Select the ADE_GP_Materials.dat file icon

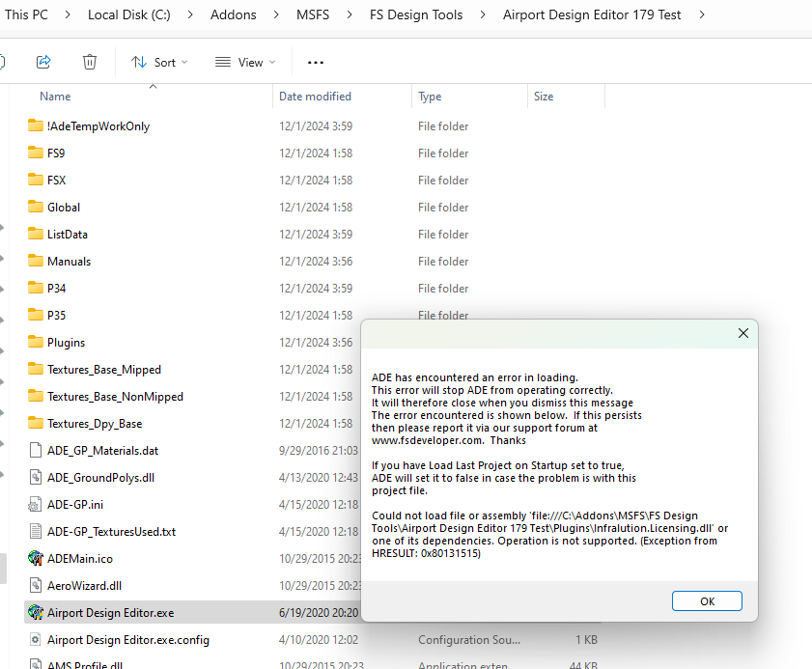click(x=35, y=451)
